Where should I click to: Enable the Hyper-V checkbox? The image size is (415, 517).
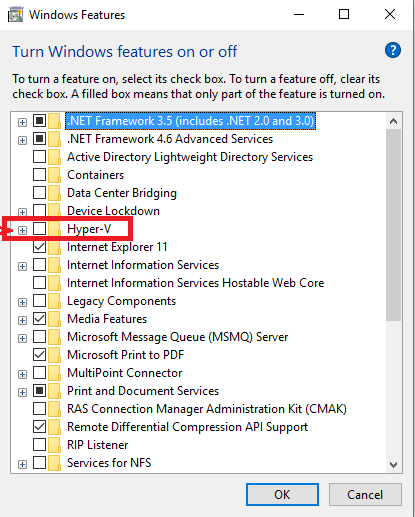[x=39, y=229]
